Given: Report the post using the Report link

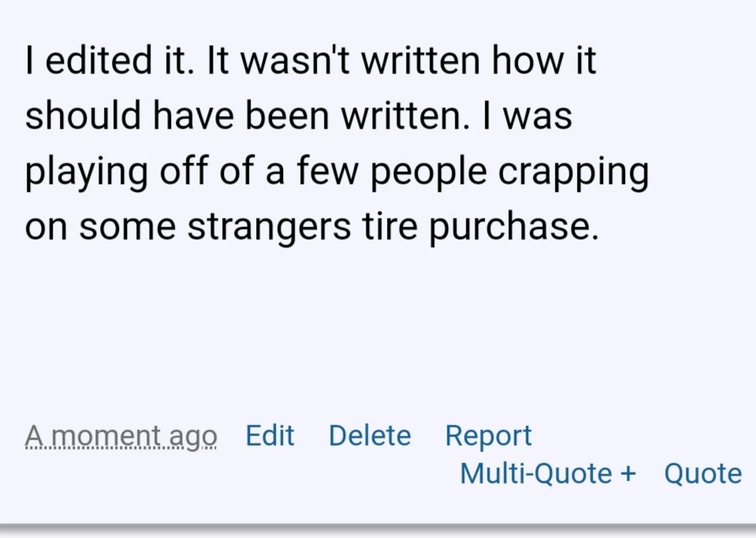Looking at the screenshot, I should [x=489, y=437].
